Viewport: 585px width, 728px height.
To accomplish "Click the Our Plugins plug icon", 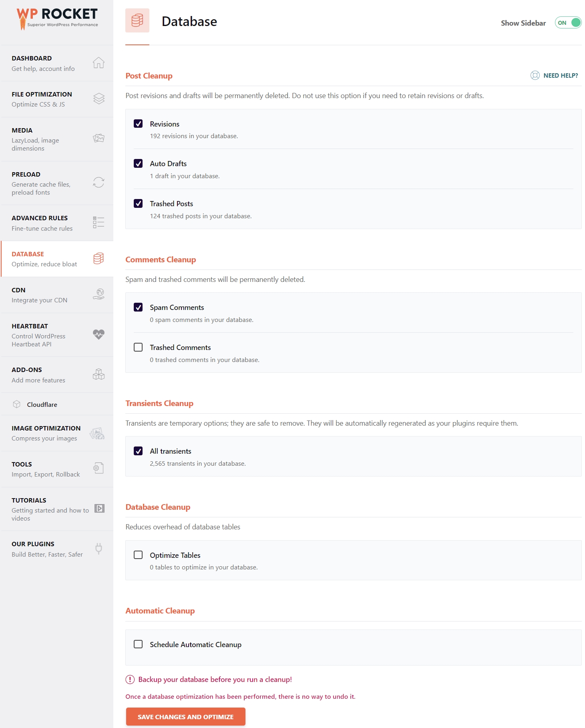I will pos(99,549).
